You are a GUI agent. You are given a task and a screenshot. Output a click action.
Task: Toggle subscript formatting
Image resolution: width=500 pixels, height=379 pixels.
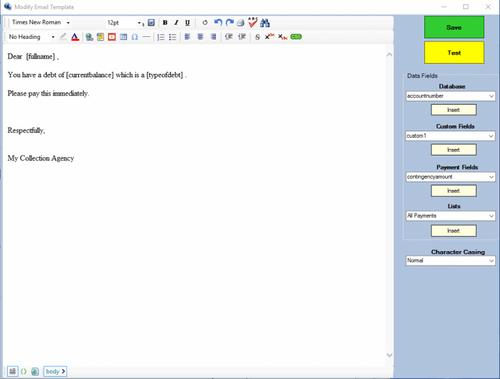(282, 37)
